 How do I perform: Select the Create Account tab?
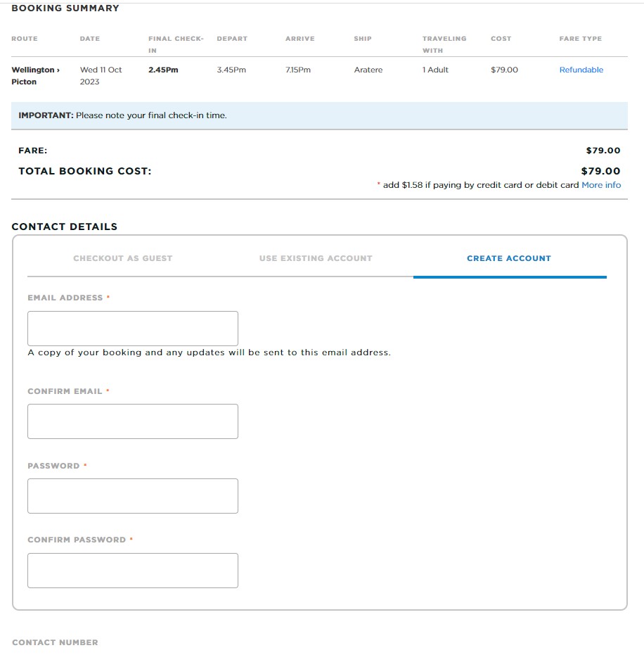point(509,258)
